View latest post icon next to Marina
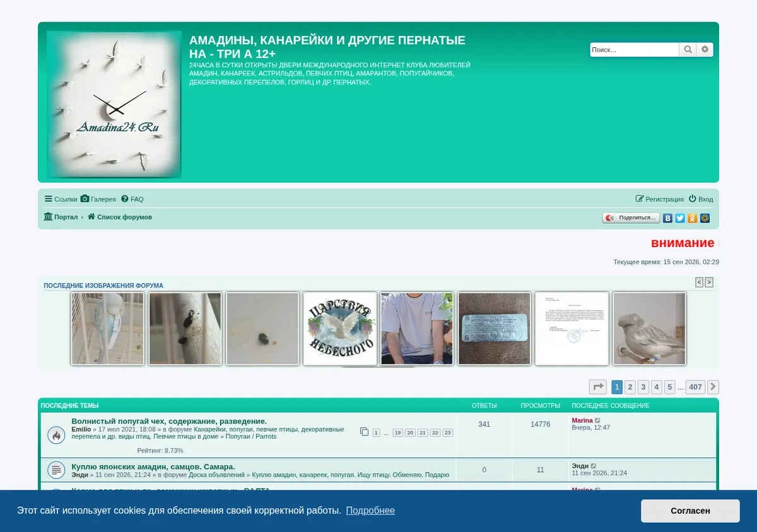Screen dimensions: 757x532 (x=598, y=420)
